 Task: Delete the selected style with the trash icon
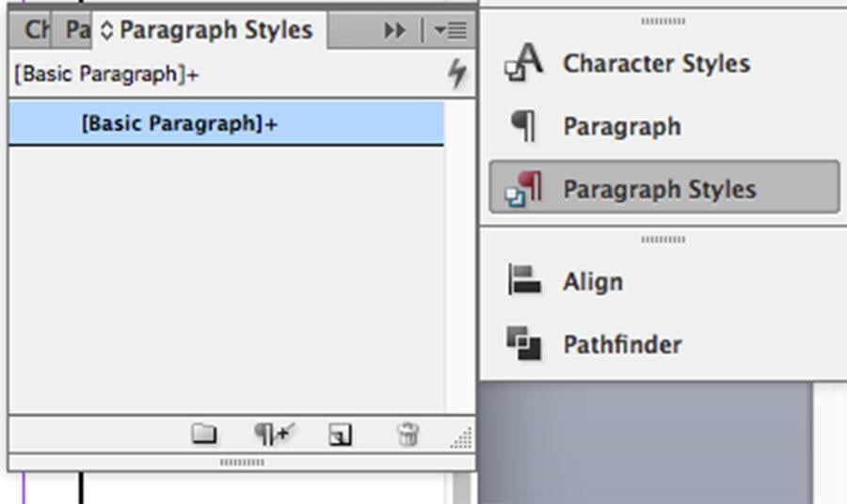click(x=407, y=434)
